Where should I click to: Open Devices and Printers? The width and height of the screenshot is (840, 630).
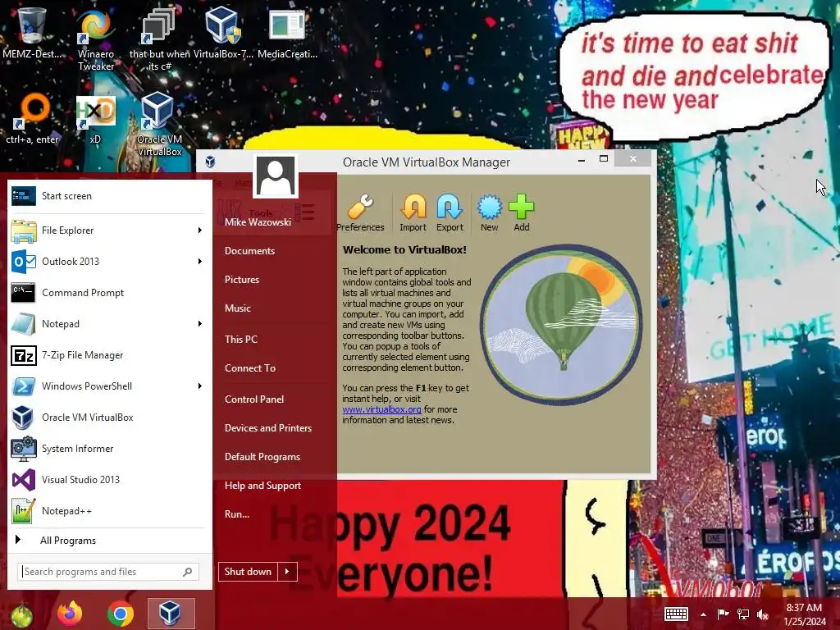click(x=268, y=428)
